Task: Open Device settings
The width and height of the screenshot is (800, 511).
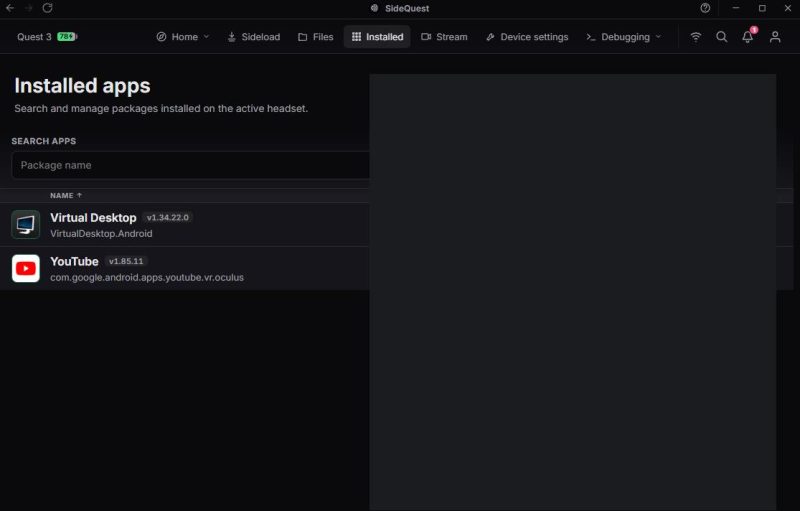Action: click(527, 37)
